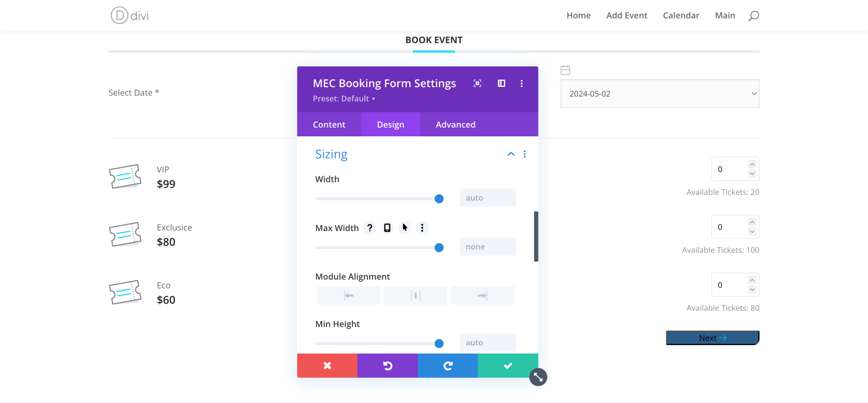This screenshot has width=868, height=403.
Task: Click the Max Width responsive phone icon
Action: click(387, 228)
